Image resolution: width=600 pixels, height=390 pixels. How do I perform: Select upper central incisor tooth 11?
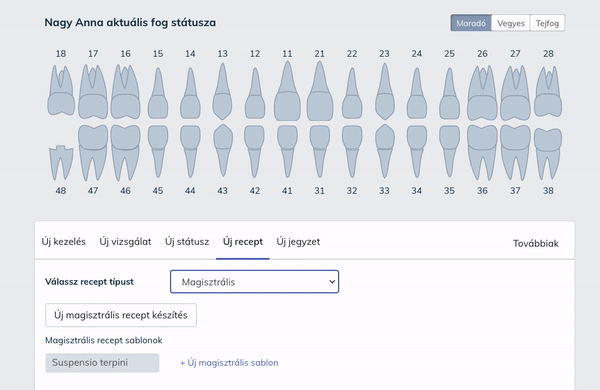287,91
